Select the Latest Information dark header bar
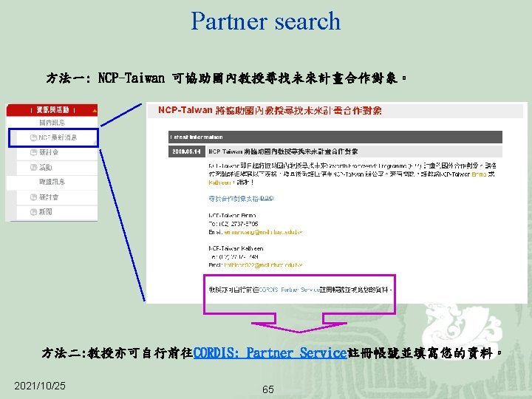The image size is (532, 399). tap(335, 137)
